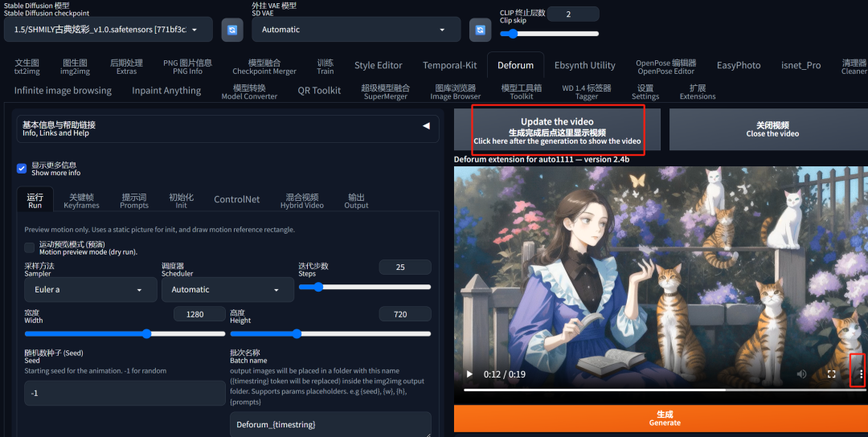Click the Clip skip number field
868x437 pixels.
tap(573, 14)
